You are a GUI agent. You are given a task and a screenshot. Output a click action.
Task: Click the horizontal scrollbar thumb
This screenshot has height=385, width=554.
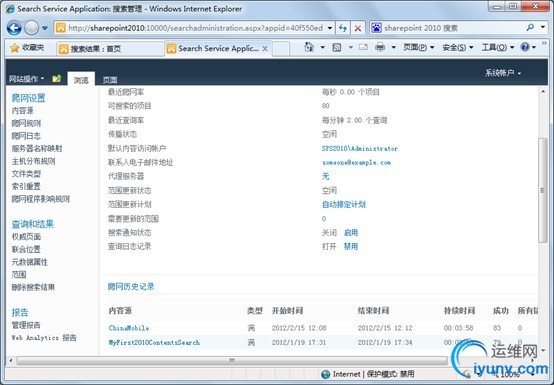[x=232, y=360]
